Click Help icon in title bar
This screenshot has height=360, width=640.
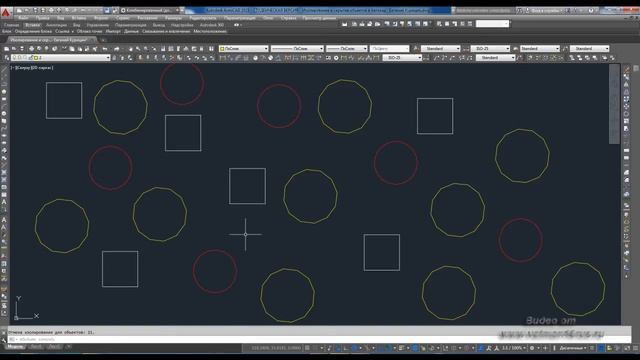coord(591,11)
